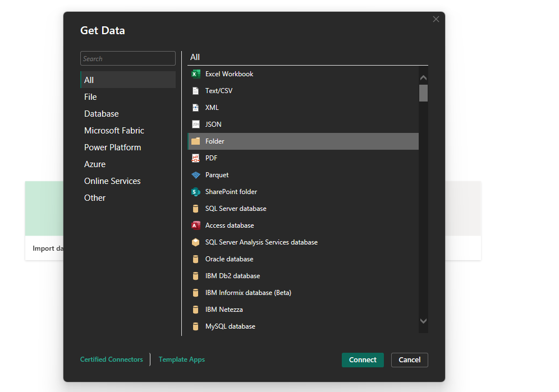The height and width of the screenshot is (392, 559).
Task: Pick SQL Server Analysis Services database
Action: (x=261, y=242)
